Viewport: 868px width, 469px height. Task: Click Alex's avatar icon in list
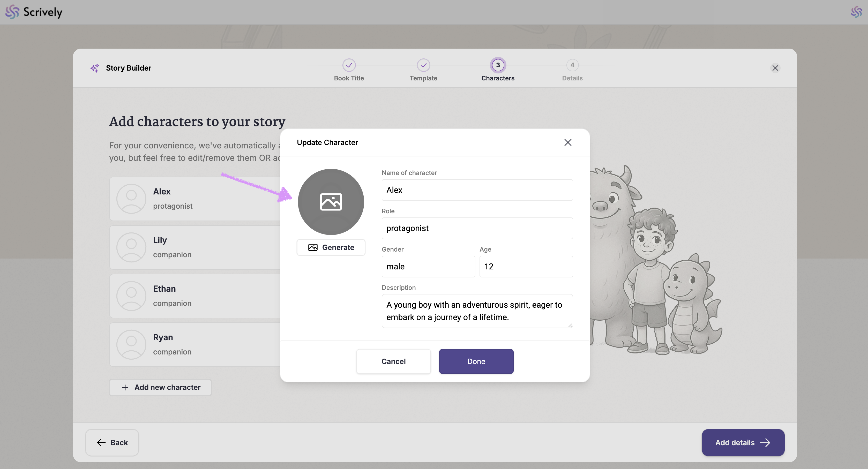[131, 199]
